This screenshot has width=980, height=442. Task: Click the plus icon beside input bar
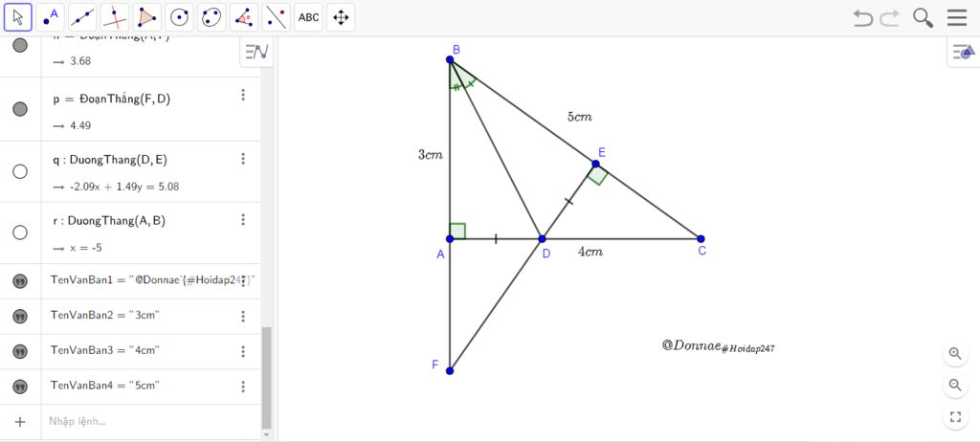20,421
